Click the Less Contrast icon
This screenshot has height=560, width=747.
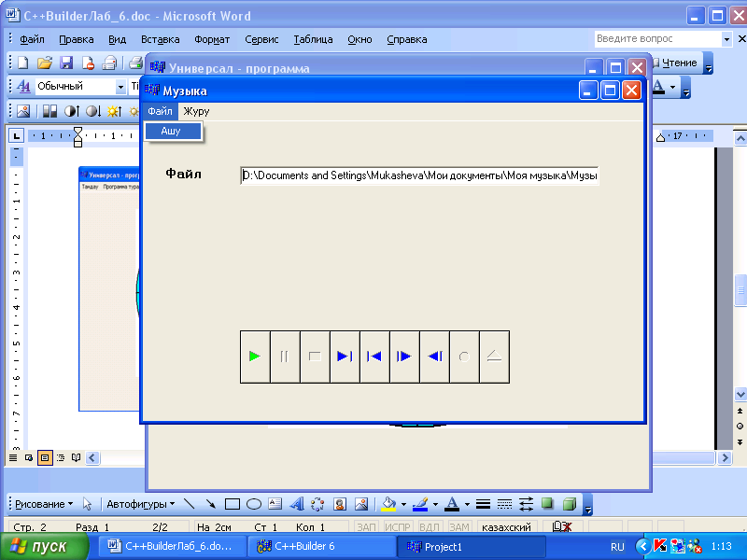93,111
